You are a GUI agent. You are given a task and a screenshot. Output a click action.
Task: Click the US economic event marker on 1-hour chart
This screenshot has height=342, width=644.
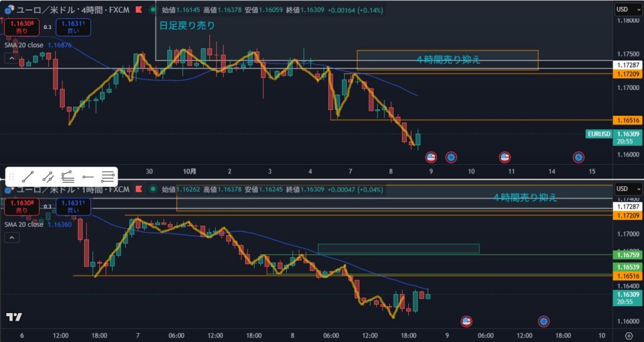(466, 321)
